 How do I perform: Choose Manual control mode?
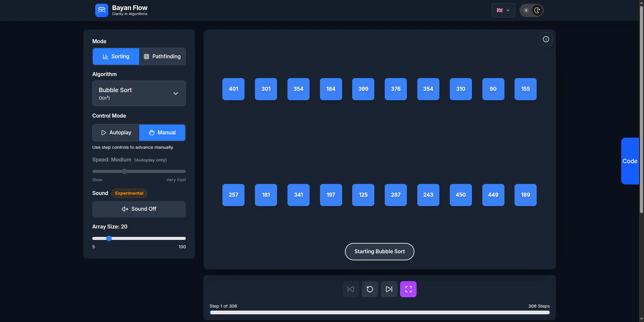coord(162,133)
